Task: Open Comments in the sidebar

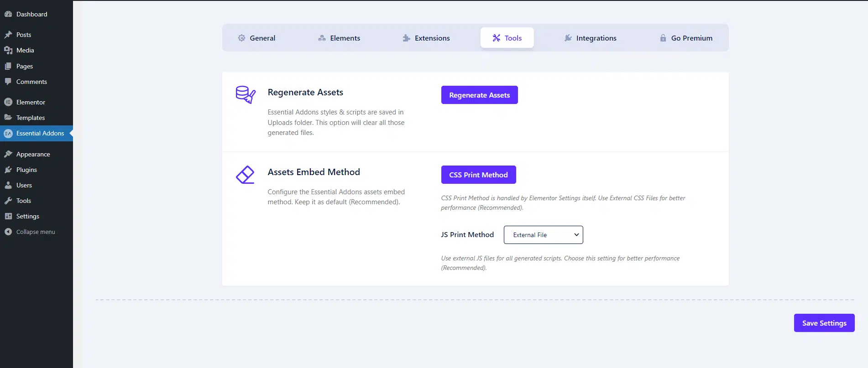Action: pyautogui.click(x=37, y=82)
